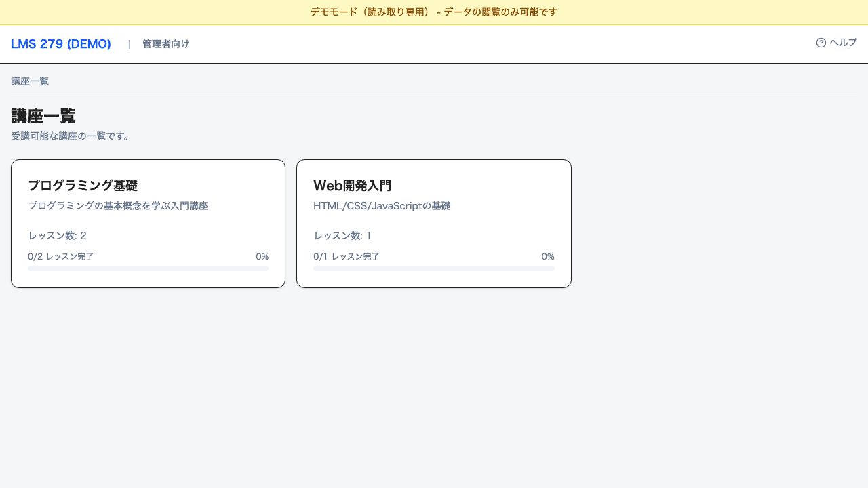Click Web開発入門 progress bar
This screenshot has width=868, height=488.
(434, 268)
